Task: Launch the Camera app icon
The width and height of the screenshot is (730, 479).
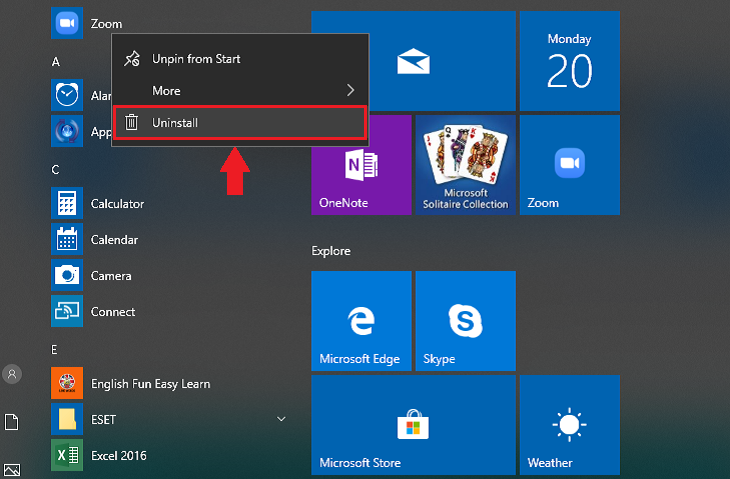Action: (x=67, y=275)
